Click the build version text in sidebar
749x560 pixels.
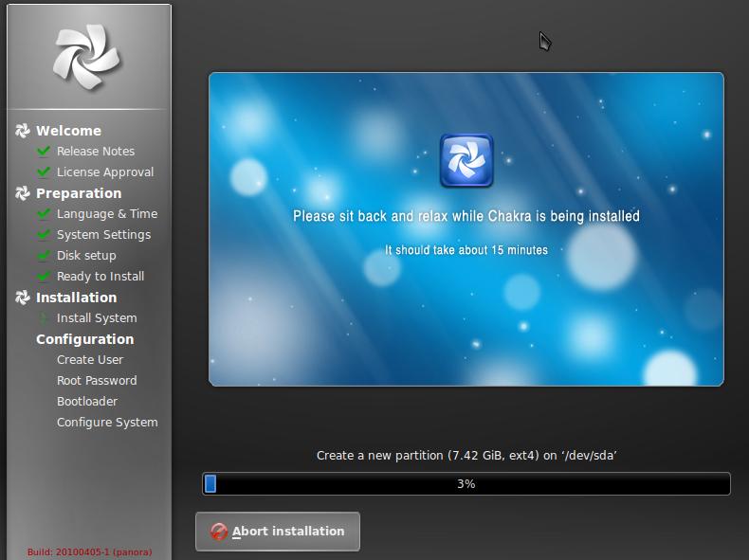click(89, 551)
